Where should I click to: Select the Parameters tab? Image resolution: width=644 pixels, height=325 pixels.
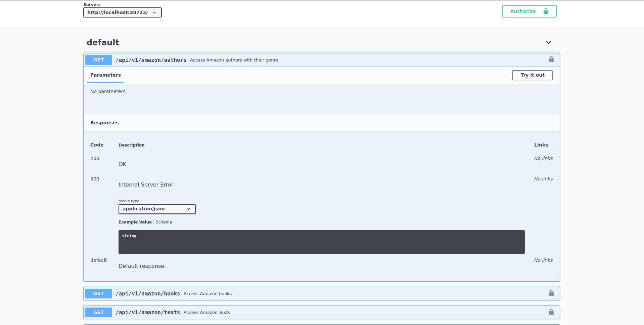pos(105,75)
